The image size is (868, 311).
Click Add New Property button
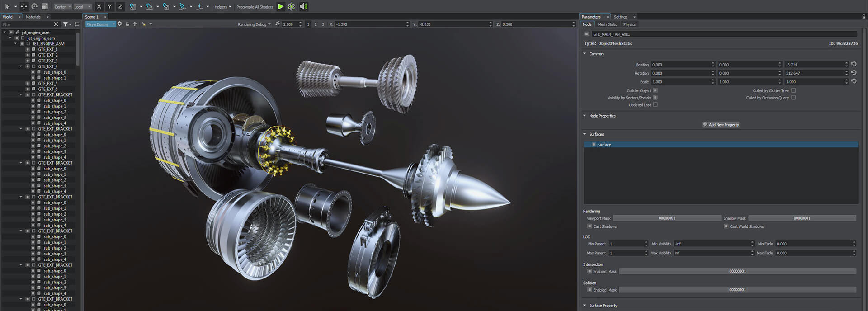coord(721,125)
